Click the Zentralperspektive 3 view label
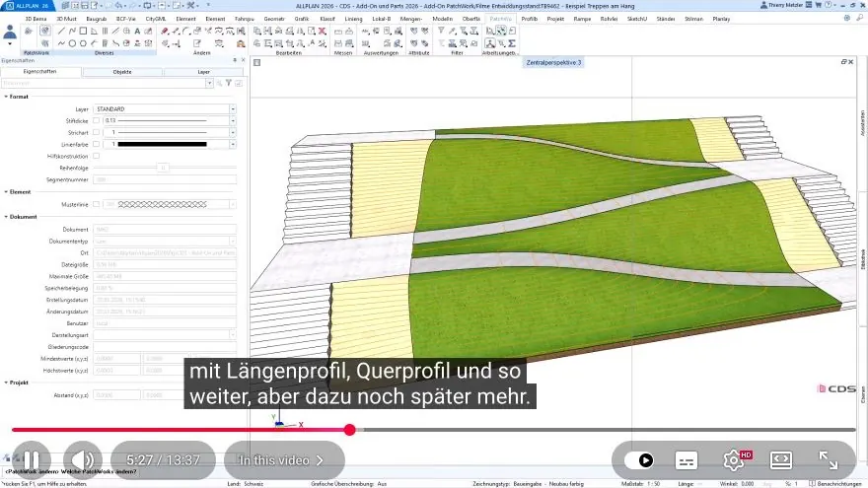 (553, 62)
